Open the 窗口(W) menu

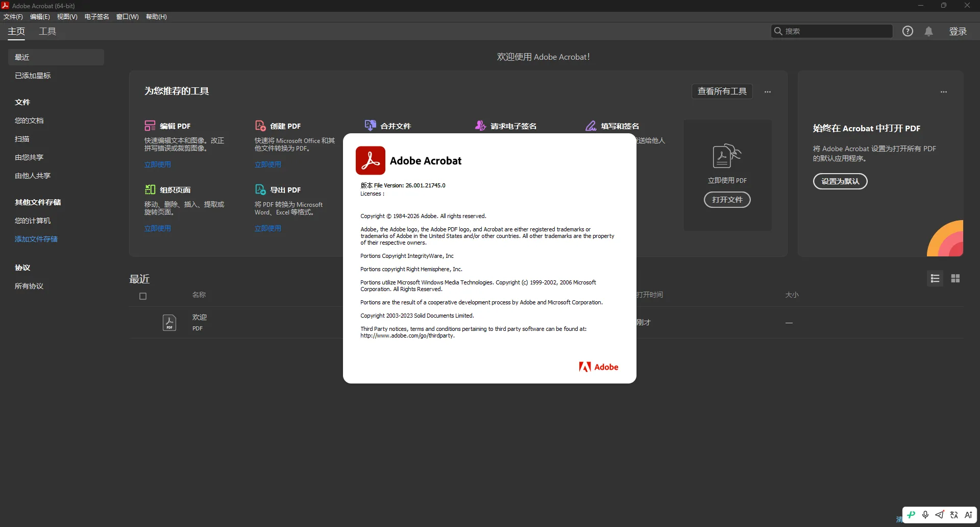click(x=127, y=17)
